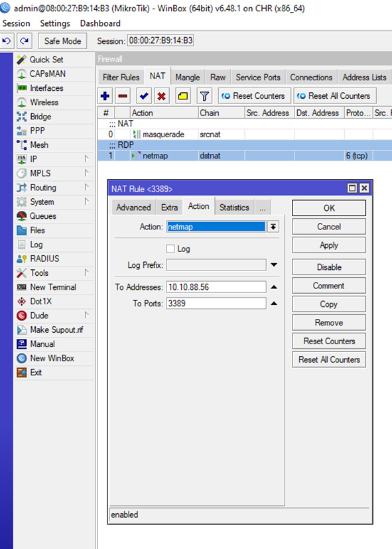Click the To Ports input field
Image resolution: width=392 pixels, height=549 pixels.
pos(216,303)
